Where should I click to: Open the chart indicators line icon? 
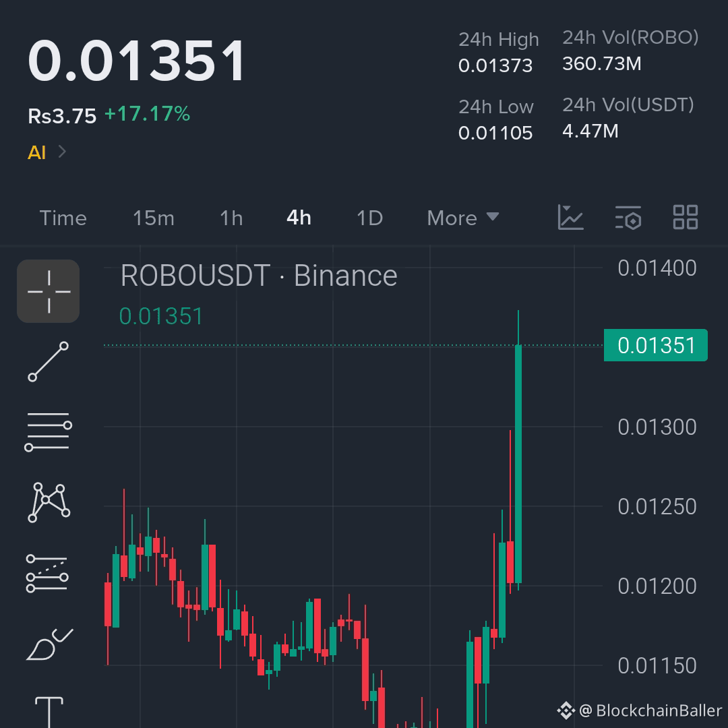pos(570,217)
